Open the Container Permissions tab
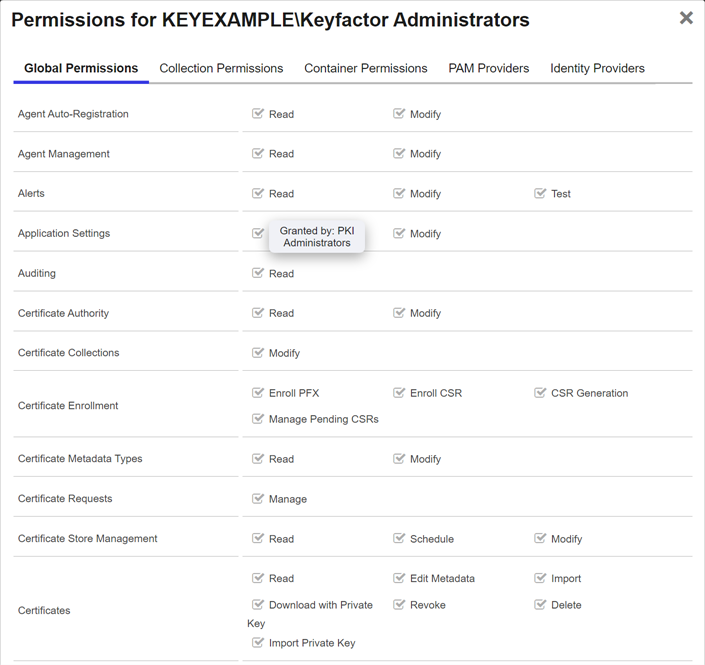The image size is (705, 665). pyautogui.click(x=365, y=69)
